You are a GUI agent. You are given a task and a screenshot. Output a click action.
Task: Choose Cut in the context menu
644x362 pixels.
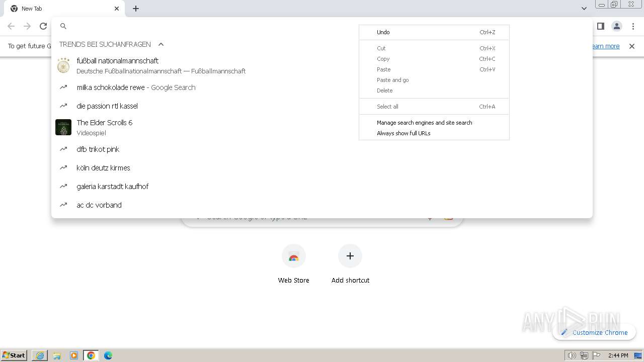coord(434,48)
